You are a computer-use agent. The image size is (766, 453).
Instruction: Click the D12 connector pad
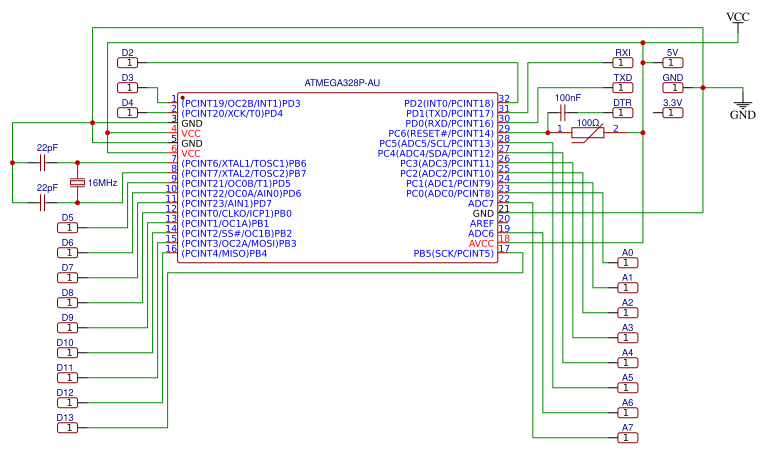(x=67, y=403)
